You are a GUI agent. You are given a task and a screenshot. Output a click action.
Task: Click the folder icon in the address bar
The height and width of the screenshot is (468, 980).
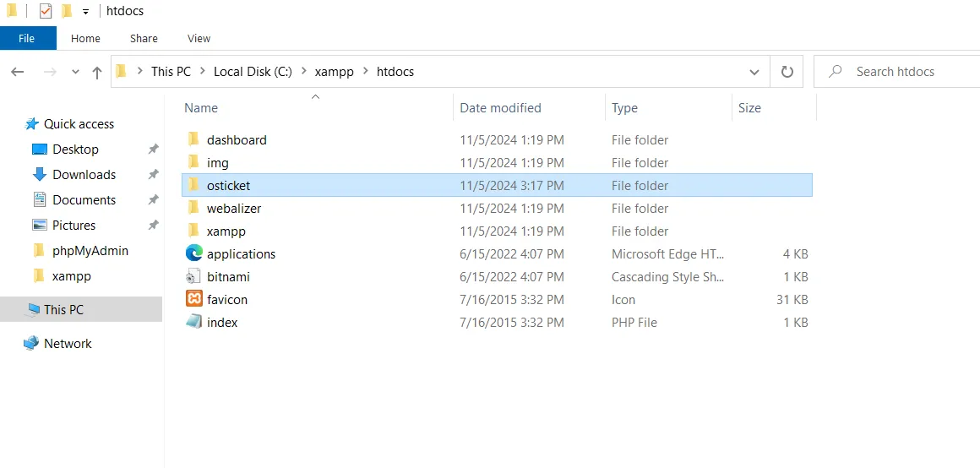click(x=122, y=71)
